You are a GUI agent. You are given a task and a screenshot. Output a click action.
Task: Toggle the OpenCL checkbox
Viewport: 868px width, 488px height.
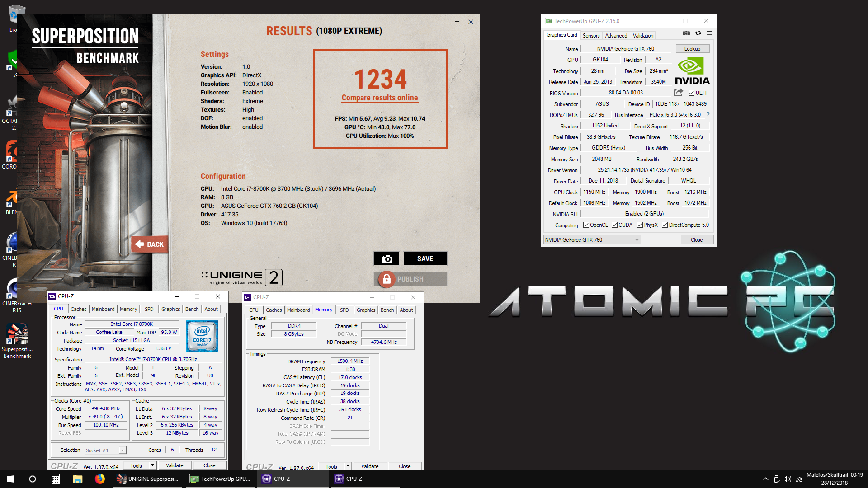tap(586, 225)
